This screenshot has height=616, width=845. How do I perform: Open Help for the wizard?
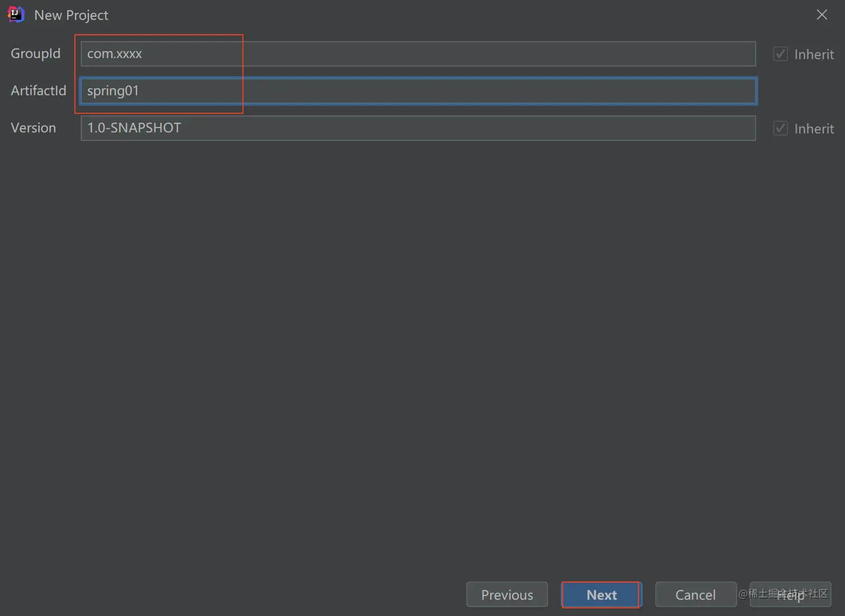[790, 595]
